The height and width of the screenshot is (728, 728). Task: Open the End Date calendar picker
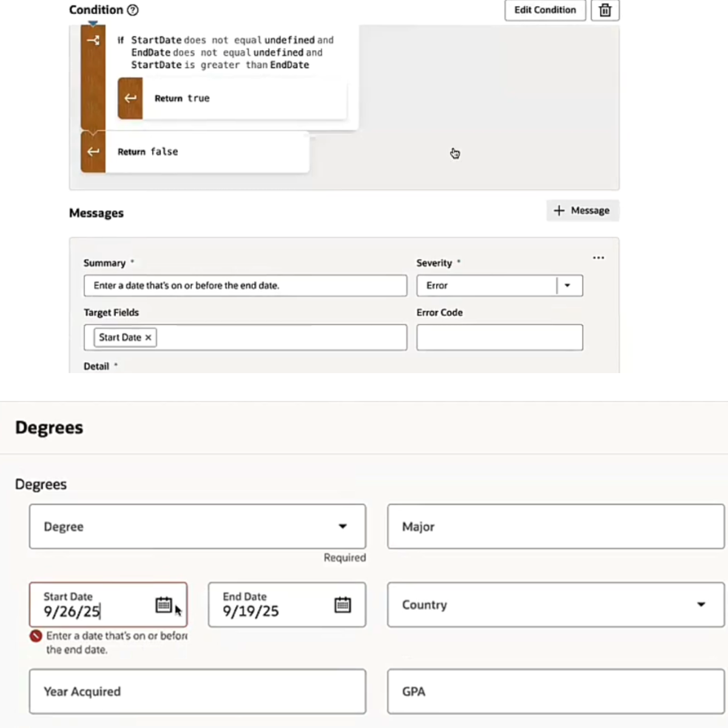343,604
